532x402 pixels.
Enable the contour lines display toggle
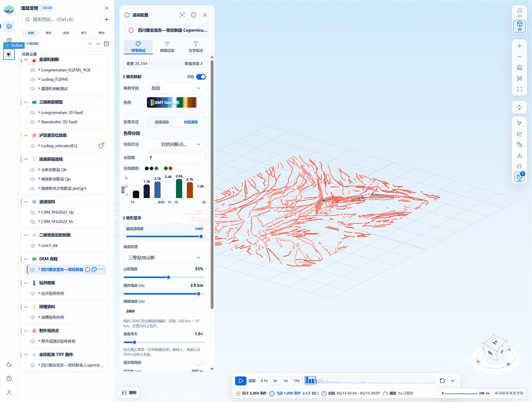(x=200, y=363)
